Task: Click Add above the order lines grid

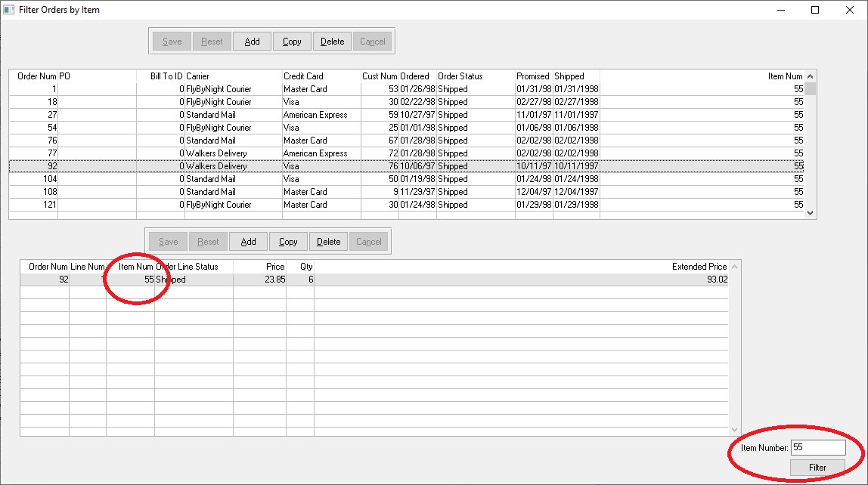Action: tap(248, 242)
